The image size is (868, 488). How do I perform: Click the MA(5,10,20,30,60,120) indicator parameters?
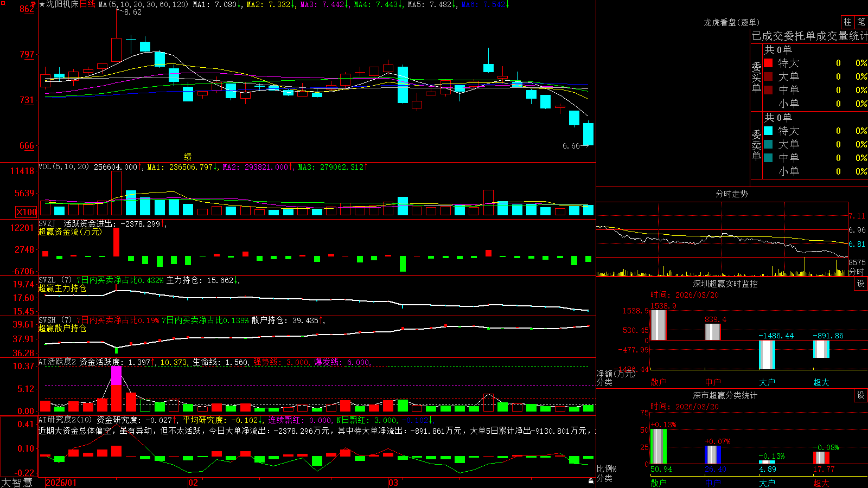(x=144, y=4)
